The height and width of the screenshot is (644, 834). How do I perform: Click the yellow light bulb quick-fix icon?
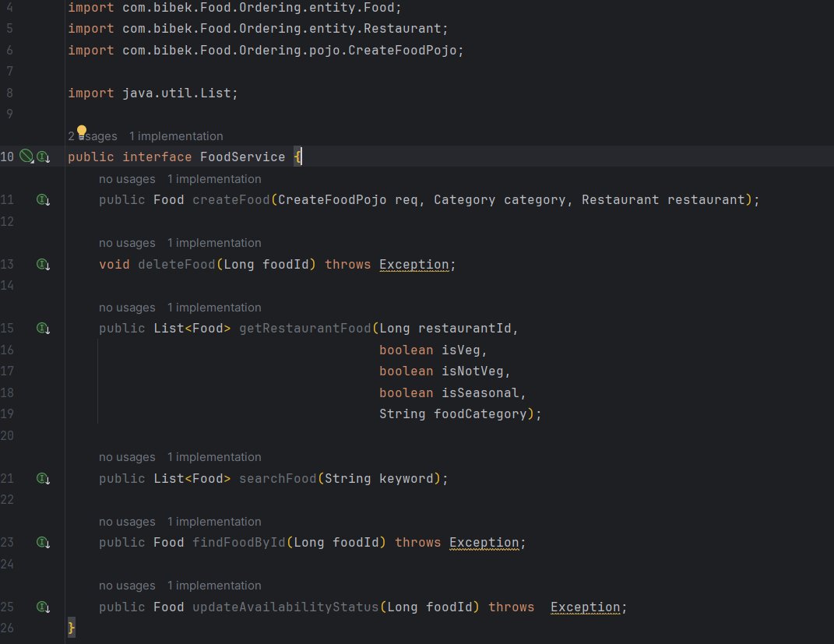pos(82,132)
